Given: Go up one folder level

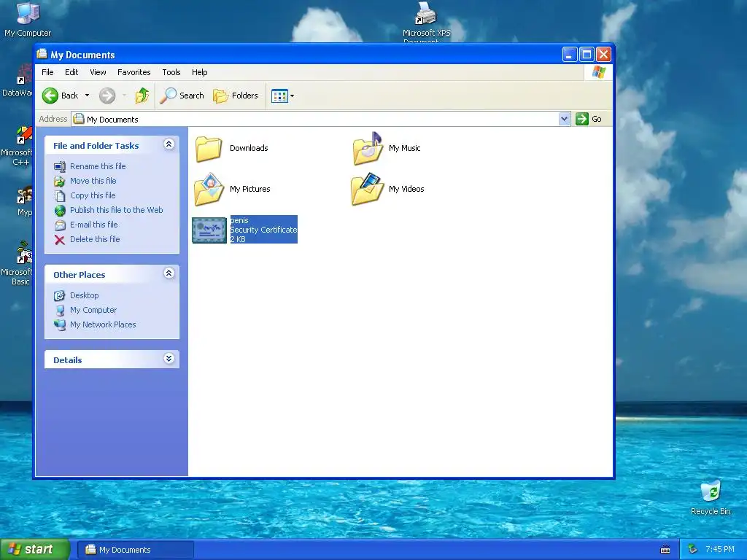Looking at the screenshot, I should (142, 96).
